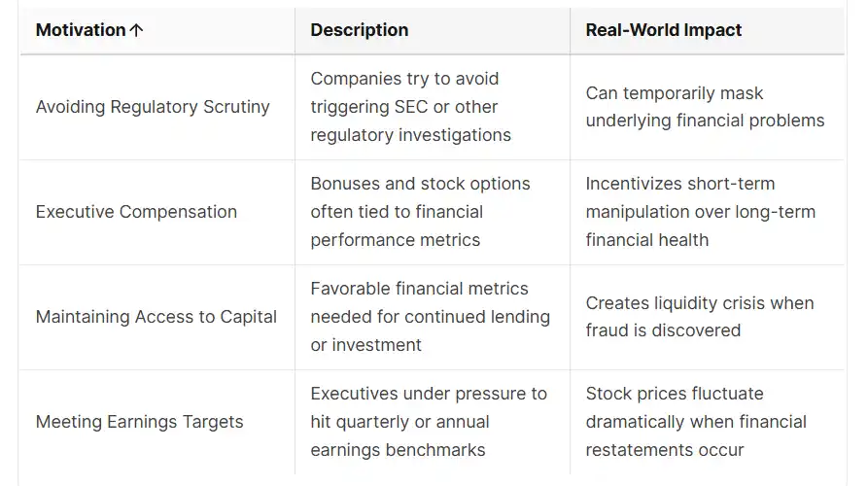Click the word SEC in the description
868x486 pixels.
click(x=411, y=107)
